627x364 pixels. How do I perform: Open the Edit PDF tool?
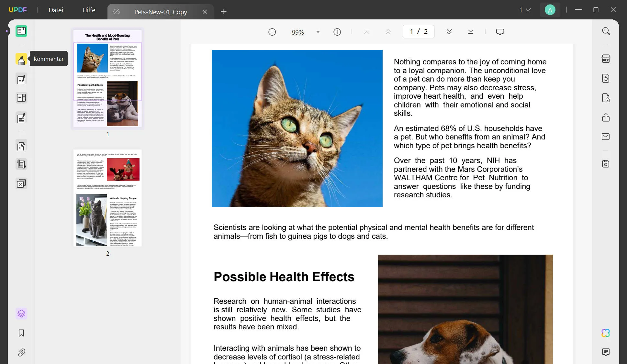(x=21, y=79)
